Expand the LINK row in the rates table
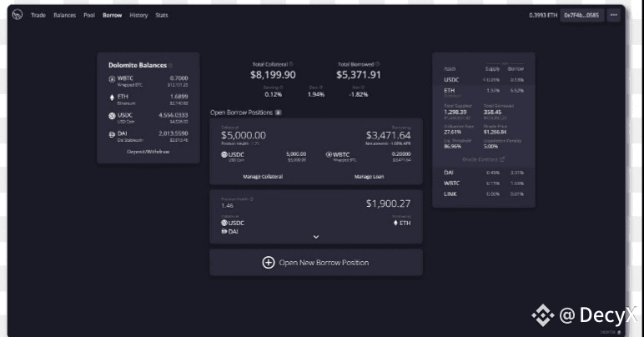The image size is (644, 337). pos(483,194)
